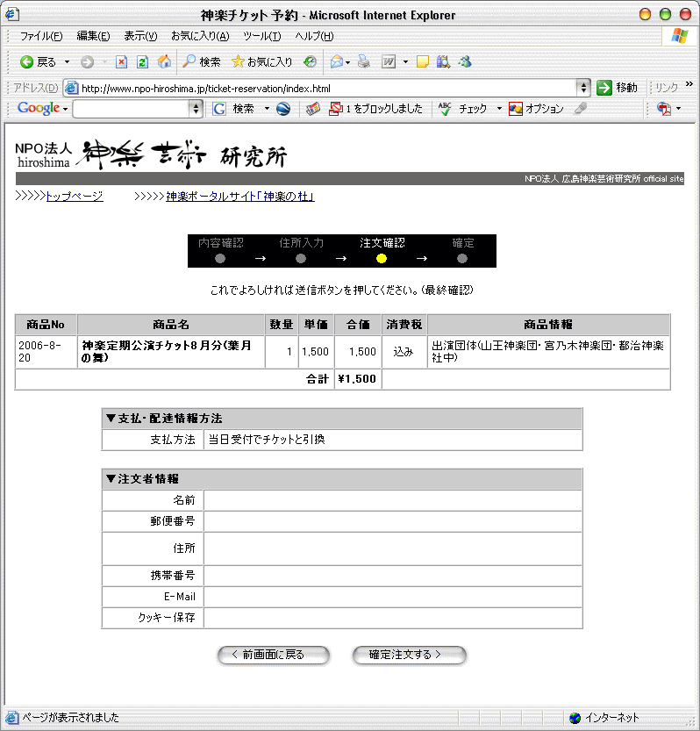Viewport: 700px width, 731px height.
Task: Click the トップページ link
Action: [75, 197]
